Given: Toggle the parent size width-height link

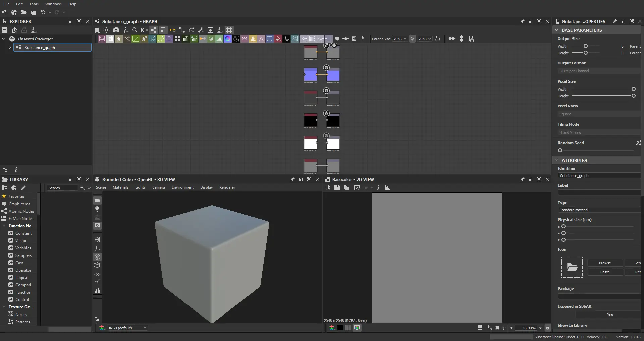Looking at the screenshot, I should point(412,39).
